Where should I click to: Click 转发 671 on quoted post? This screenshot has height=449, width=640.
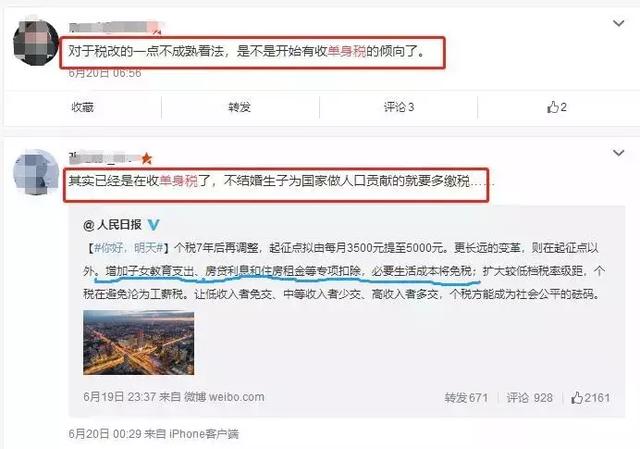[x=466, y=398]
